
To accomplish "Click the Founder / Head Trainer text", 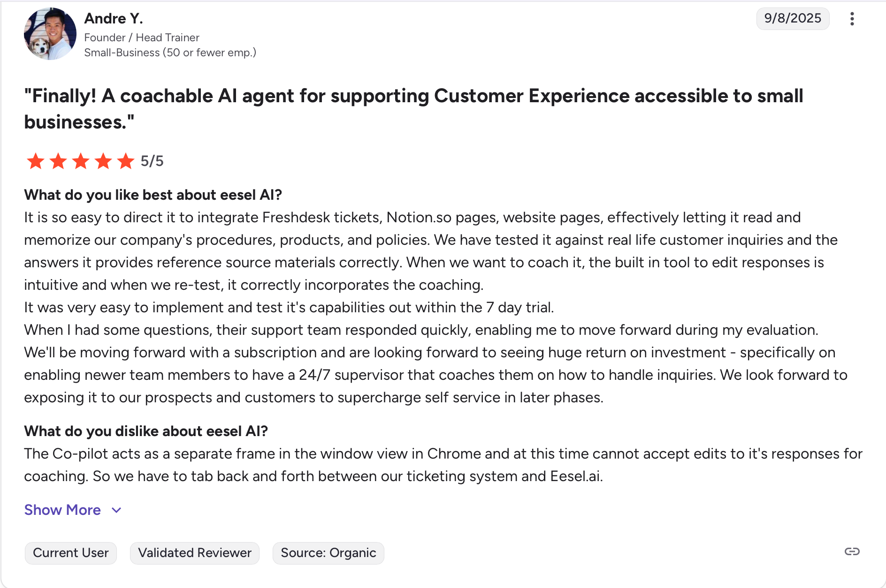I will [142, 38].
